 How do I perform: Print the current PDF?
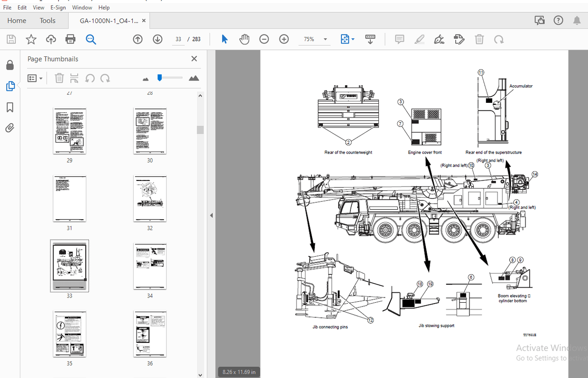(x=70, y=39)
